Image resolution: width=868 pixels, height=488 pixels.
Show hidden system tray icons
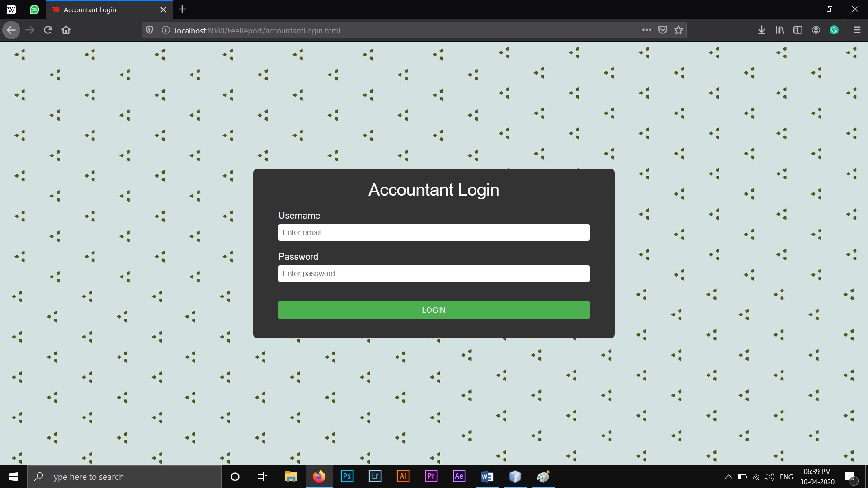pos(728,477)
